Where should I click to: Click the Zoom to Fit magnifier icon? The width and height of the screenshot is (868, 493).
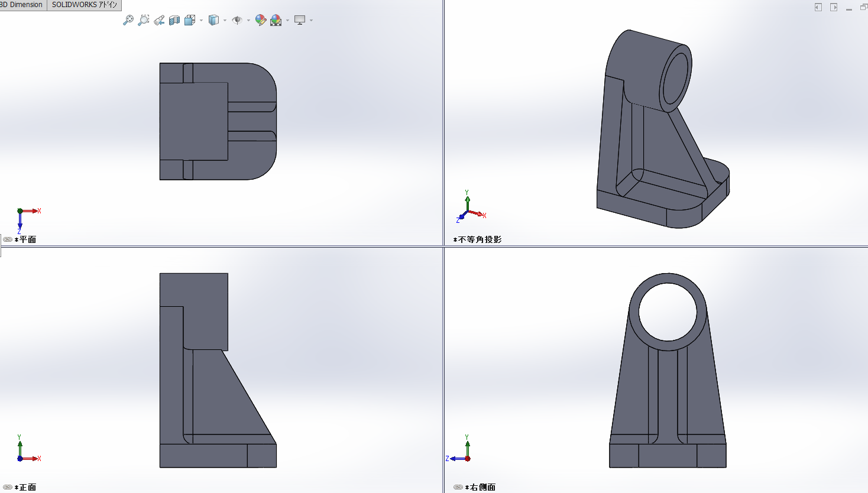(x=128, y=20)
